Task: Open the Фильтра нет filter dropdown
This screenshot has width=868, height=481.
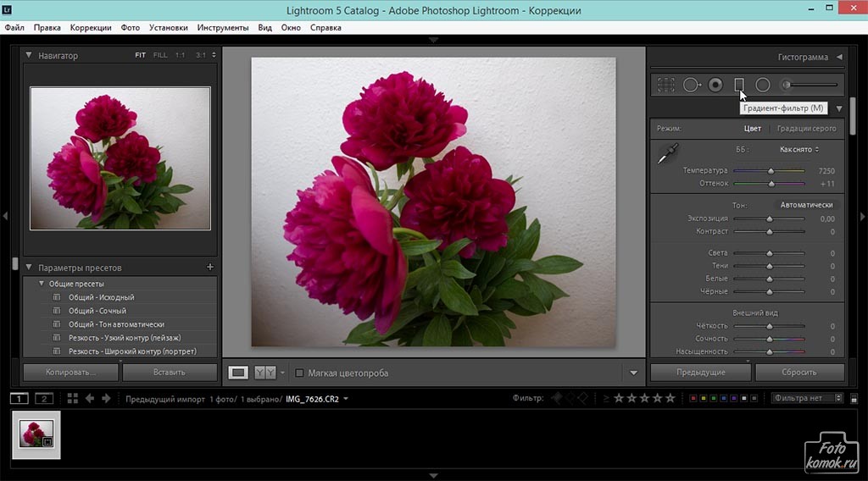Action: [808, 398]
